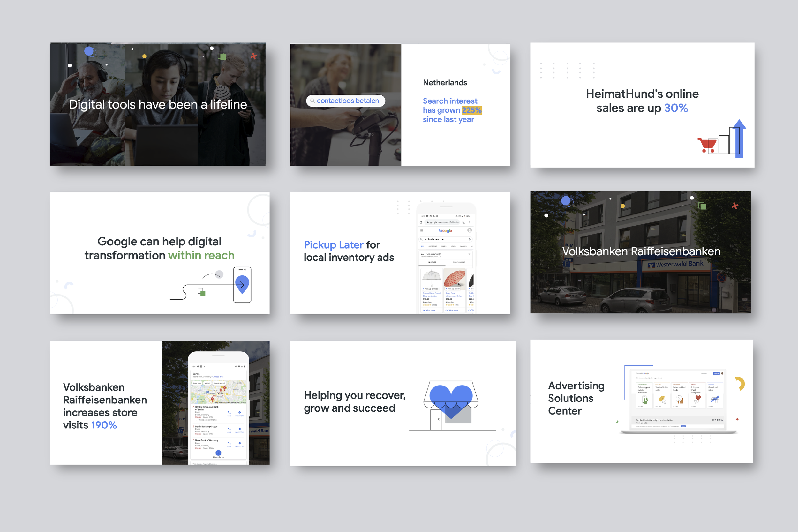Toggle the Open now filter chip
The height and width of the screenshot is (532, 798).
[x=197, y=383]
